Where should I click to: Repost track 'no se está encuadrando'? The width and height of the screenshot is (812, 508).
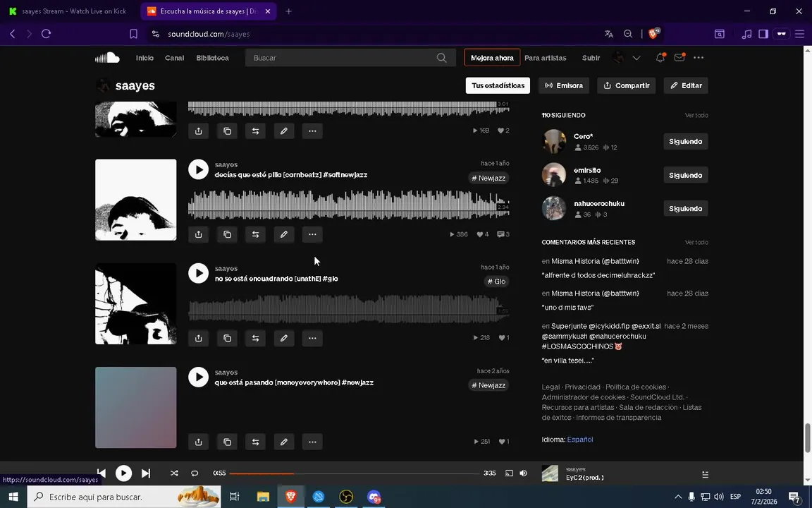(x=255, y=338)
